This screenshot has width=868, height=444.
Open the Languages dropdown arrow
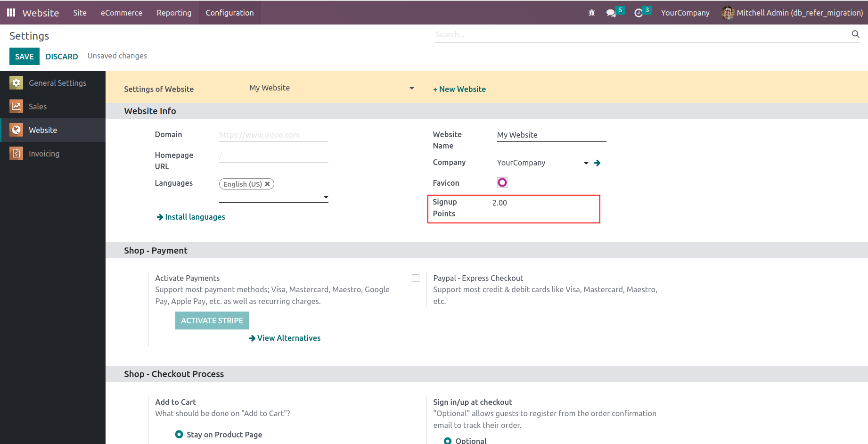coord(326,197)
